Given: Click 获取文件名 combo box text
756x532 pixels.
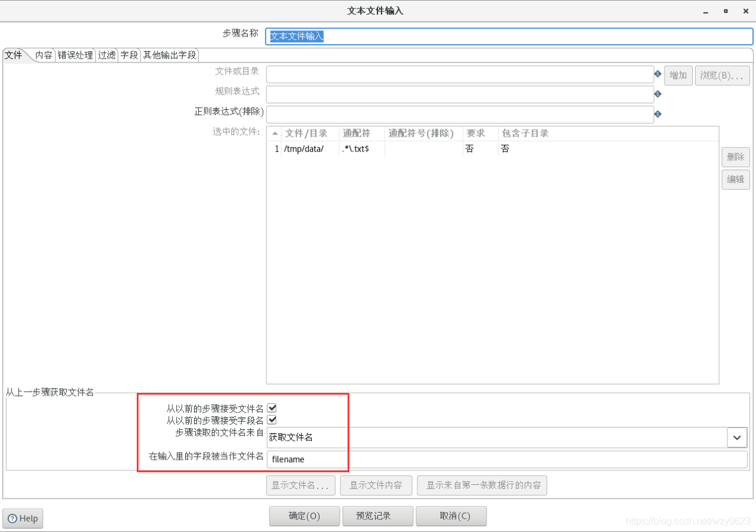Looking at the screenshot, I should pos(291,437).
